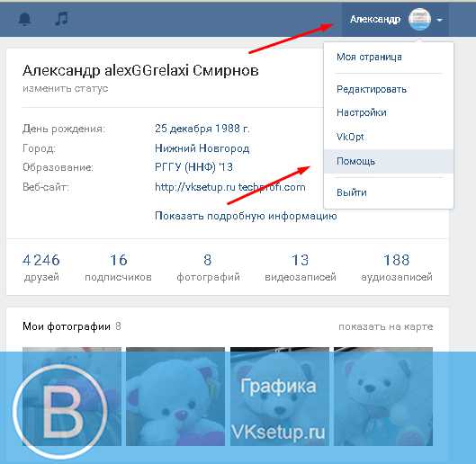The width and height of the screenshot is (476, 464).
Task: Expand Показать подробную информацию
Action: point(246,216)
